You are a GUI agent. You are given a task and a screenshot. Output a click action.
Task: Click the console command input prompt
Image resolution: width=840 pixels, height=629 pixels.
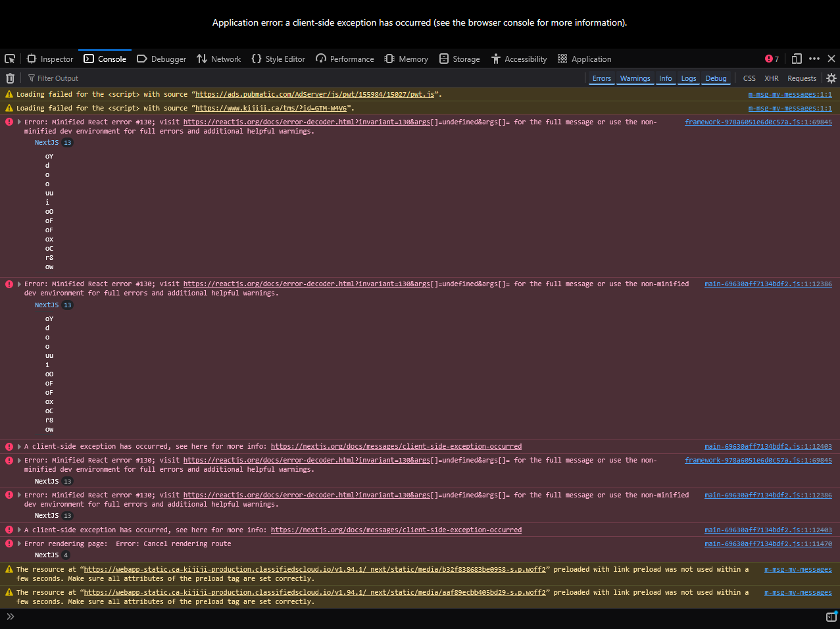[418, 616]
